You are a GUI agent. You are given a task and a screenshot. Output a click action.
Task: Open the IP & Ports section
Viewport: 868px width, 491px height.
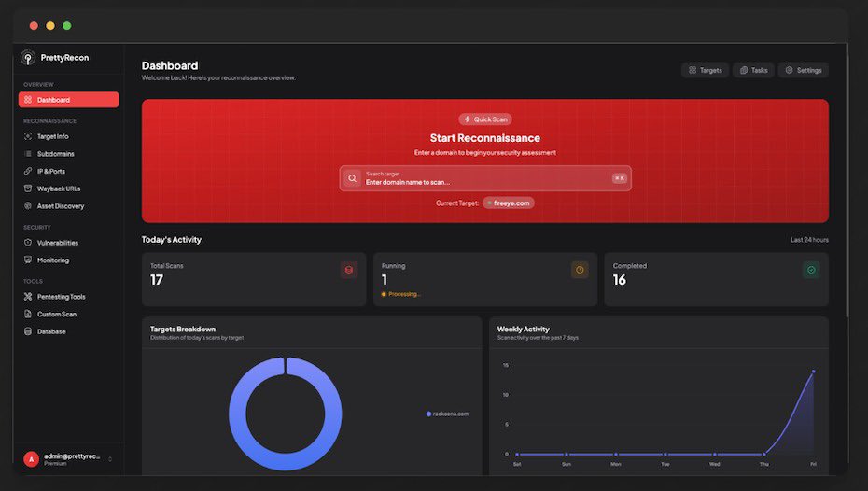[x=69, y=171]
